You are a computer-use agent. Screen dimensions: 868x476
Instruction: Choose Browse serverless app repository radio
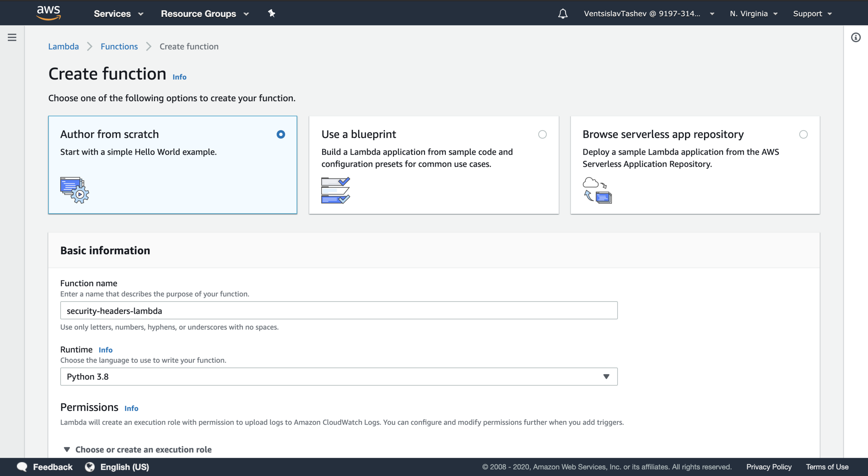pos(803,134)
